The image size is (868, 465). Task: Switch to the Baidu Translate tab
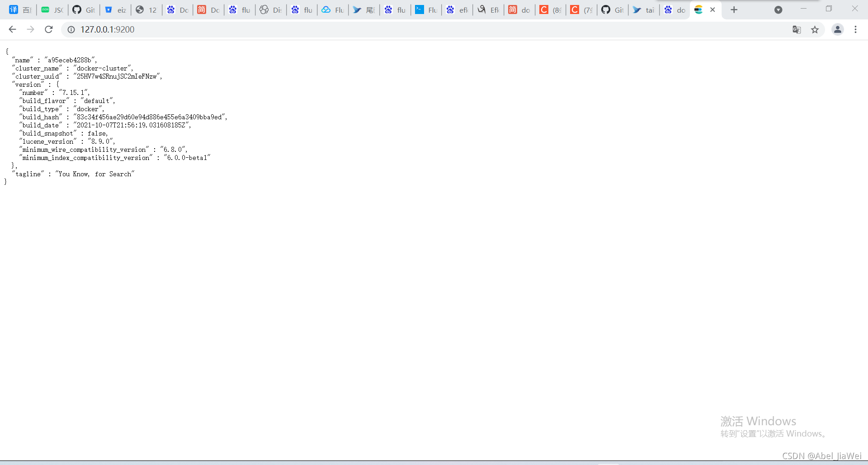(20, 9)
